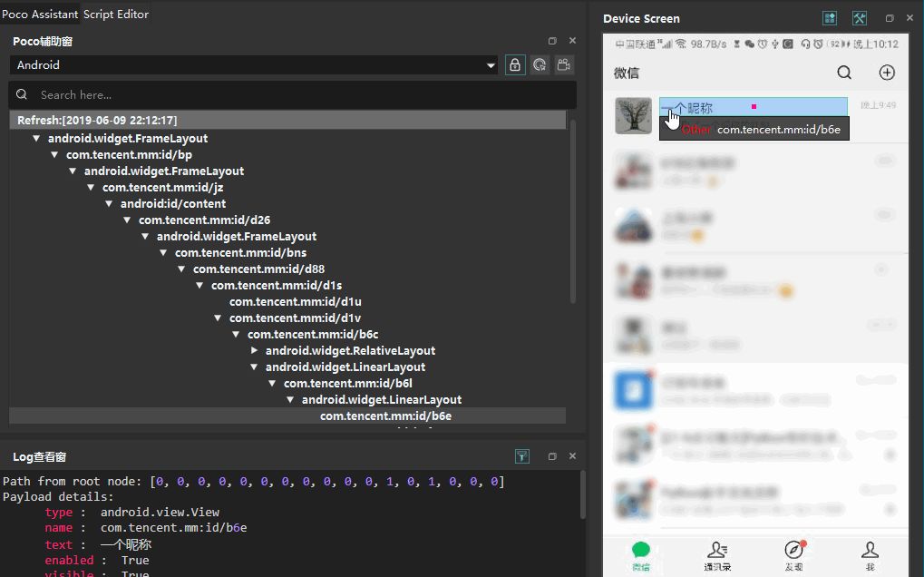The height and width of the screenshot is (577, 924).
Task: Collapse the com.tencent.mm:id/d1s node
Action: [199, 285]
